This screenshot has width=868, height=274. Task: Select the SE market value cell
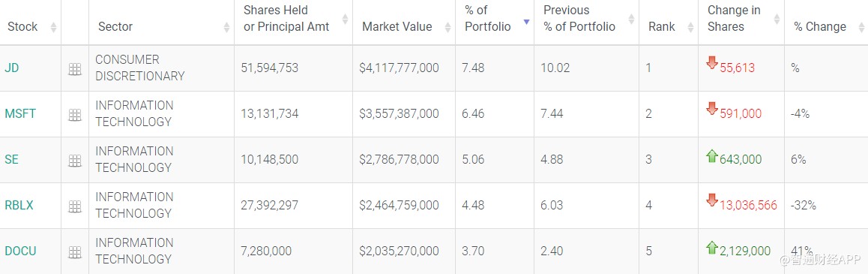point(403,160)
